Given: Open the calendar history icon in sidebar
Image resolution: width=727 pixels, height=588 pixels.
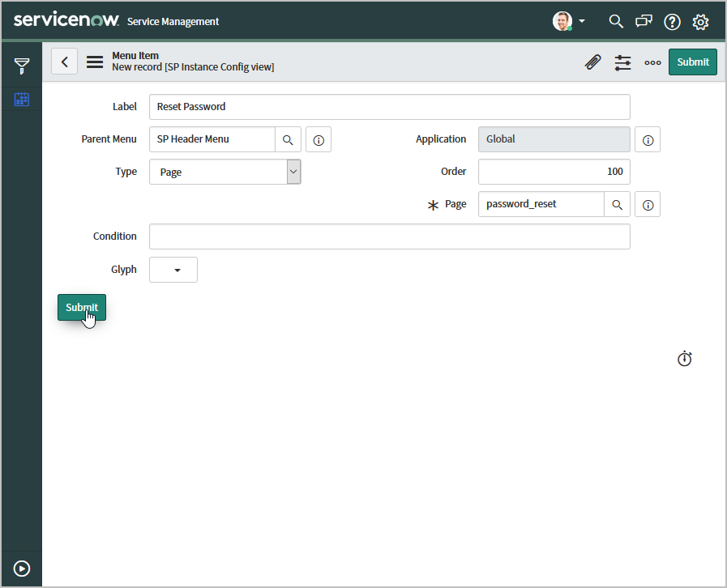Looking at the screenshot, I should click(x=22, y=100).
